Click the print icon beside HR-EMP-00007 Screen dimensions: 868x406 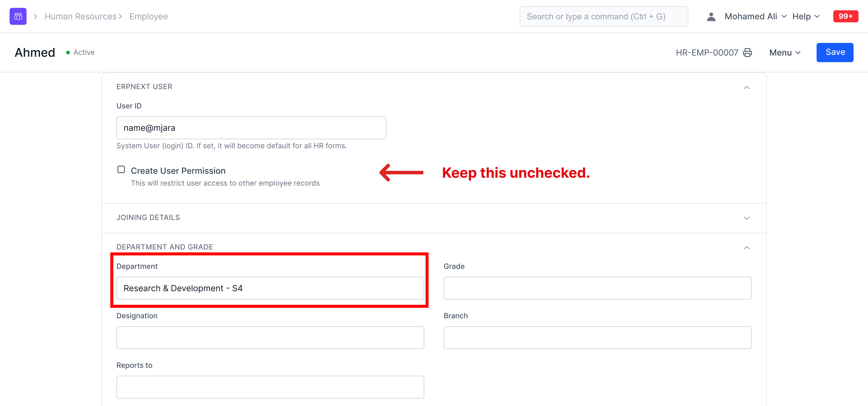click(x=747, y=53)
